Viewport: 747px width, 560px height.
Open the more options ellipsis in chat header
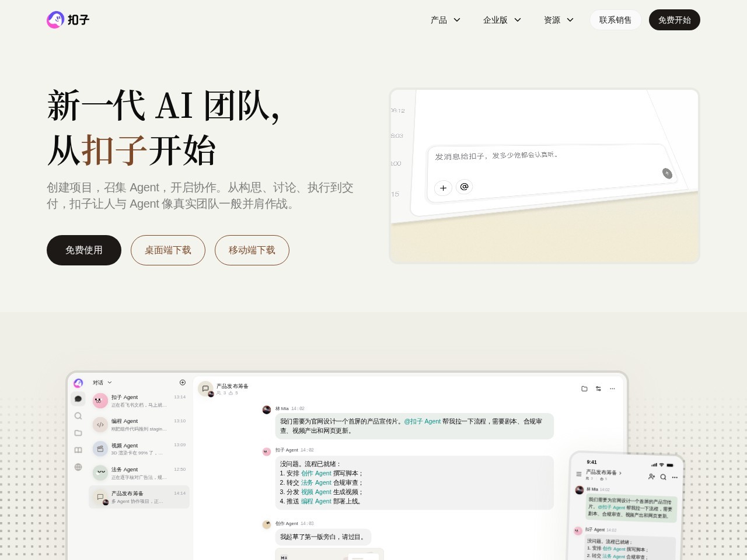pos(612,388)
